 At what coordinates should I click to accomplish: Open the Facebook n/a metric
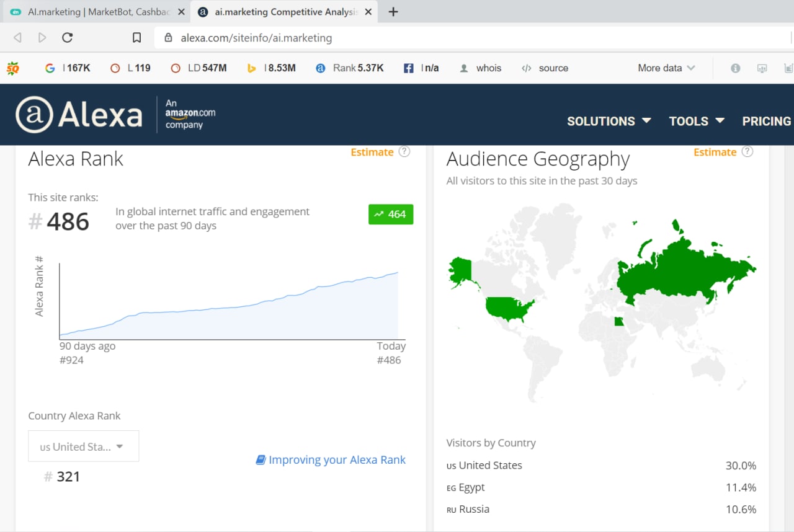pos(421,68)
